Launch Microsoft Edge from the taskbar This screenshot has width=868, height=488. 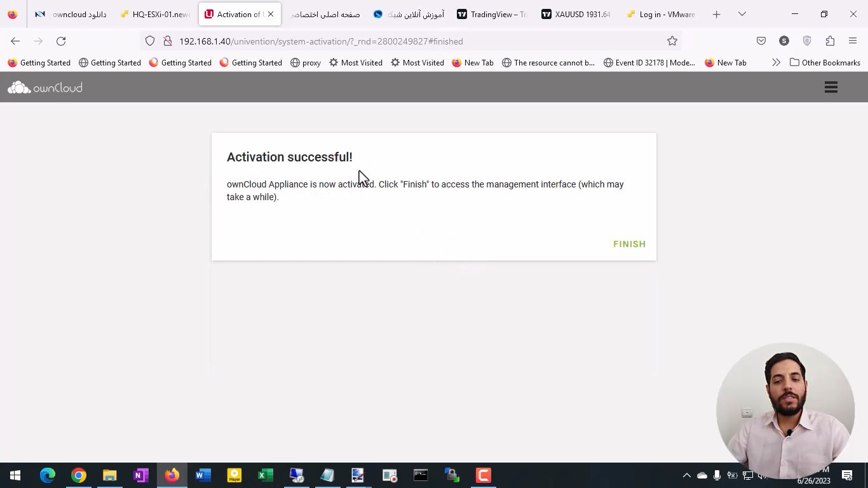[x=48, y=475]
